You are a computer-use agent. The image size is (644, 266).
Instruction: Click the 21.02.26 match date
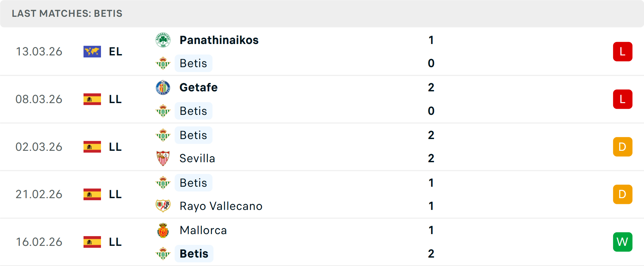pyautogui.click(x=39, y=194)
